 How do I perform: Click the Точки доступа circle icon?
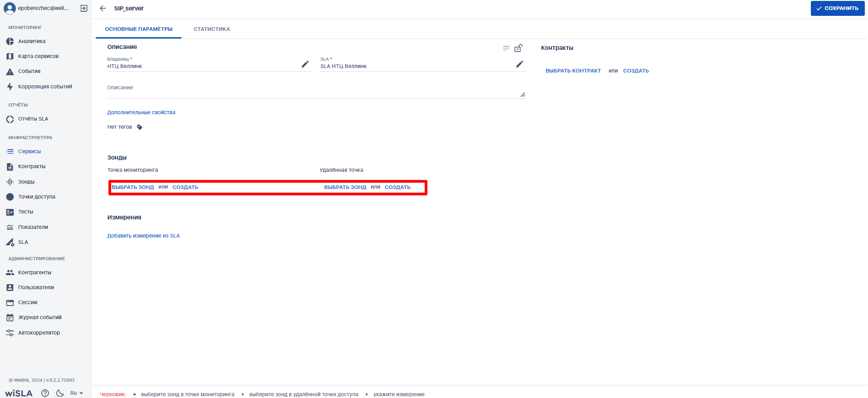point(10,197)
